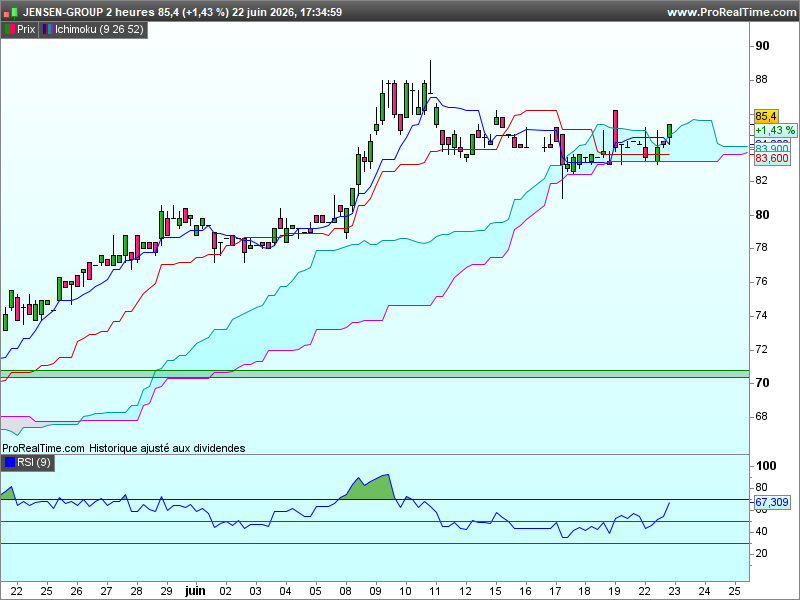Click the 72 price axis label

[x=761, y=349]
